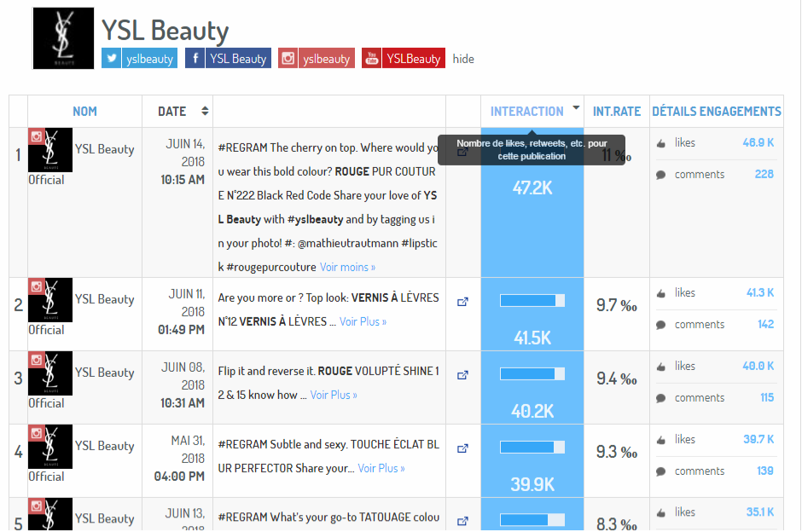Open the yslbeauty Twitter profile link
The image size is (802, 532).
(149, 58)
